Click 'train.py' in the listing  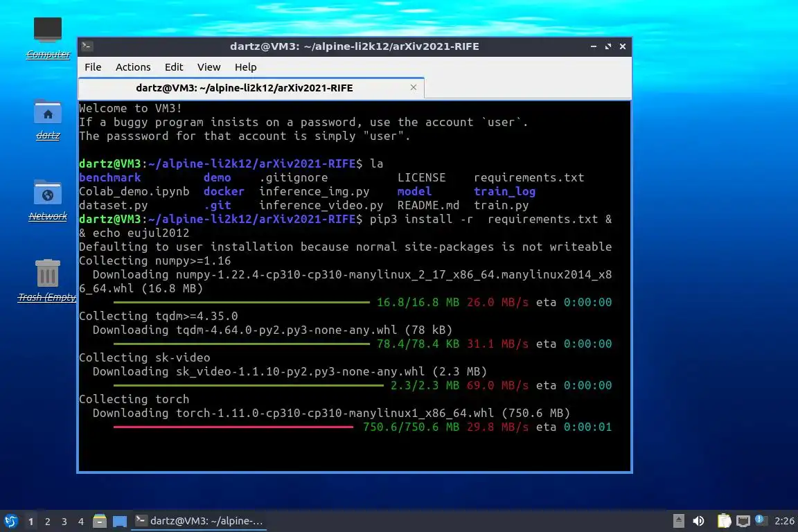pos(502,205)
